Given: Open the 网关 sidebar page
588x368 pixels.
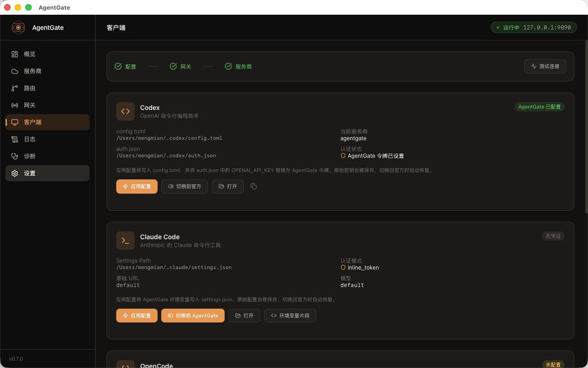Looking at the screenshot, I should tap(47, 105).
